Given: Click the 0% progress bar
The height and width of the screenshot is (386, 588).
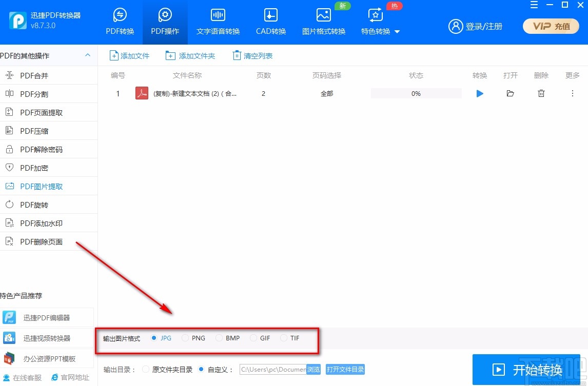Looking at the screenshot, I should click(x=416, y=93).
